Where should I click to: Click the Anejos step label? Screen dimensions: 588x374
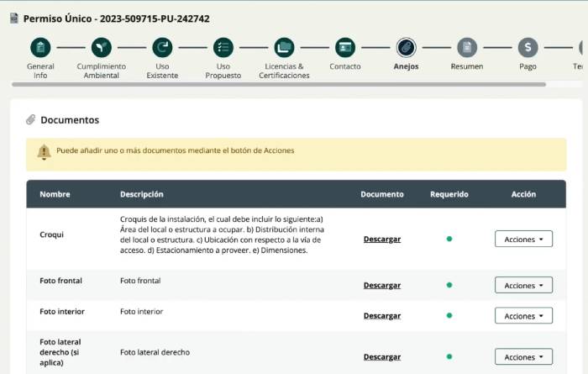click(406, 66)
